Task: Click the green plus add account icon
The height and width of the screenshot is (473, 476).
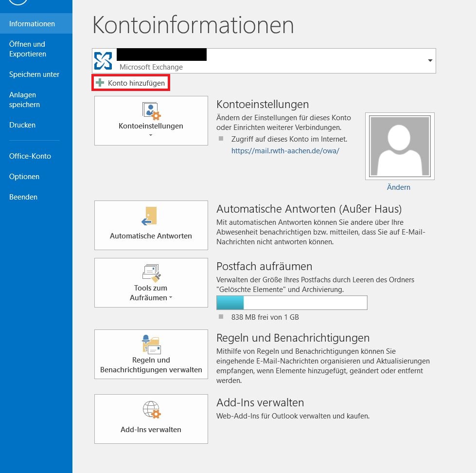Action: 100,83
